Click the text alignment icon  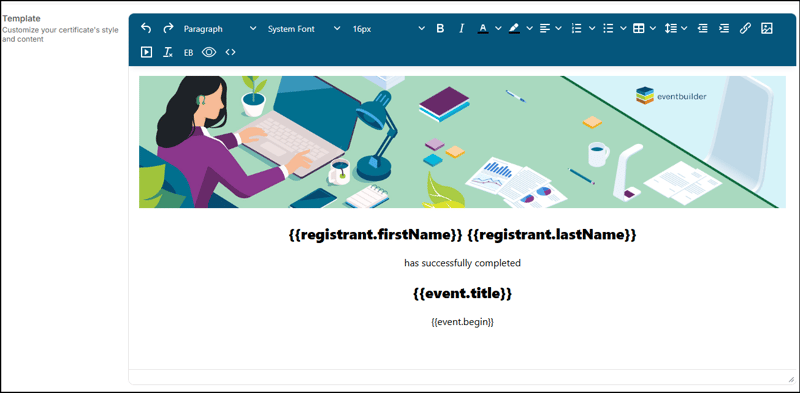pos(545,29)
